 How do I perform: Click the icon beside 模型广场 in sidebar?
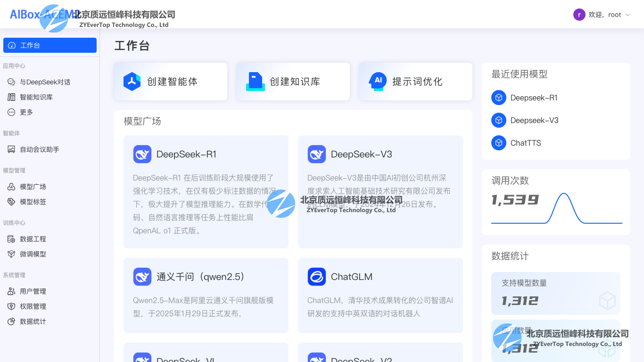click(x=11, y=187)
